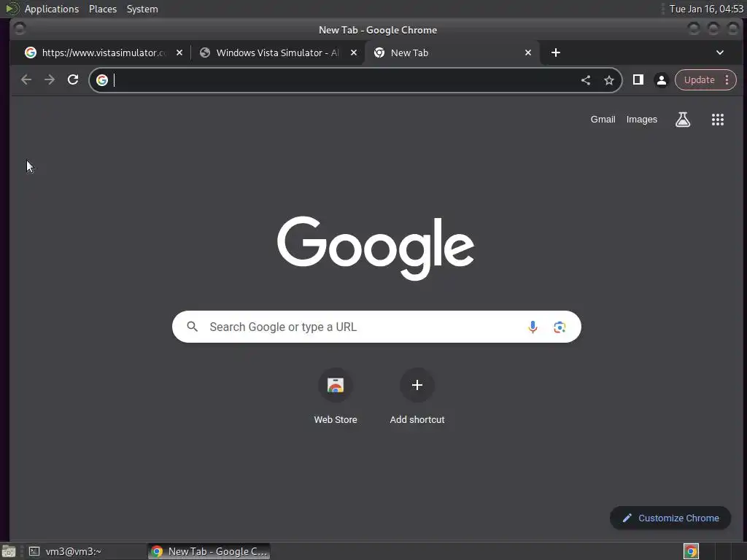This screenshot has width=747, height=560.
Task: Click the show desktop icon in taskbar
Action: click(9, 551)
